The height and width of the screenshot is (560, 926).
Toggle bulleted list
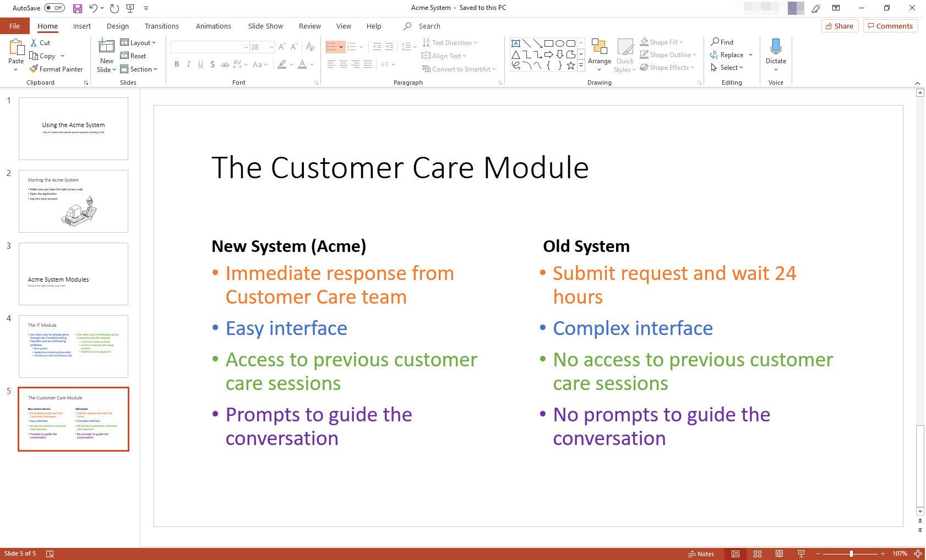click(x=331, y=47)
